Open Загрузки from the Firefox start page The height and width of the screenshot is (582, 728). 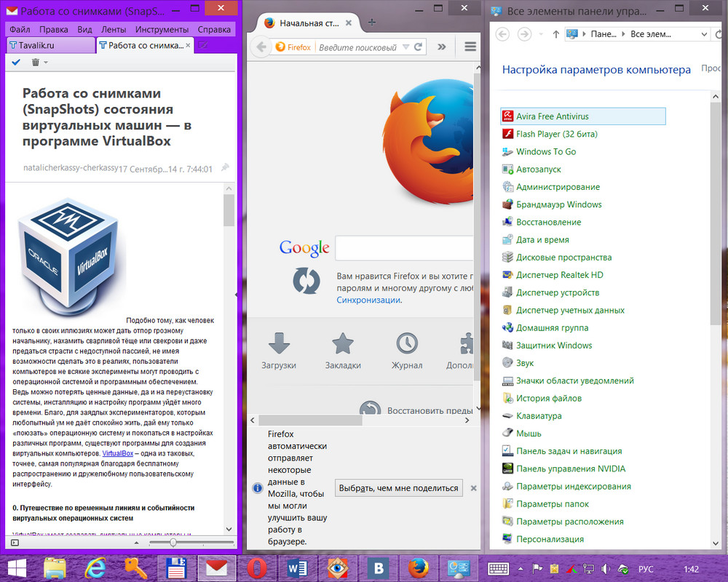click(x=279, y=351)
